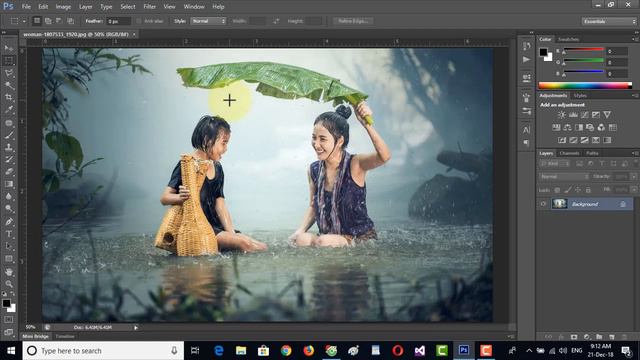Viewport: 640px width, 360px height.
Task: Open the Select menu
Action: (x=127, y=7)
